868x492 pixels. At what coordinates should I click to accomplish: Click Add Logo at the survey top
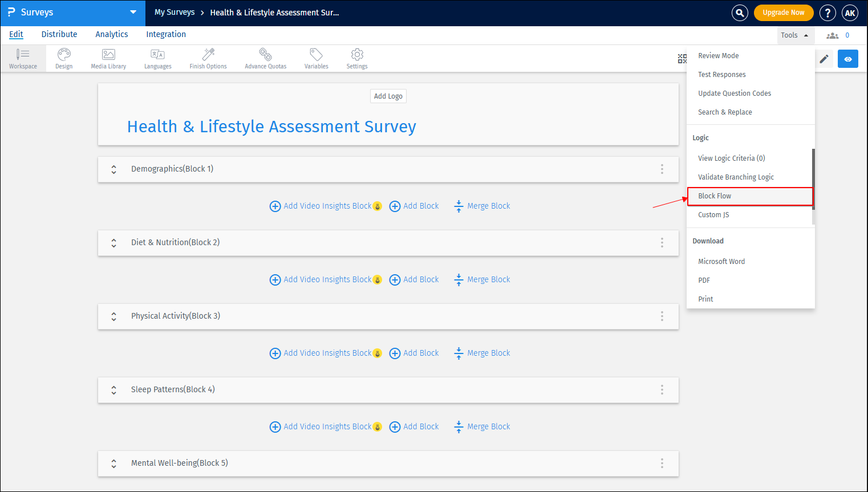pyautogui.click(x=388, y=96)
